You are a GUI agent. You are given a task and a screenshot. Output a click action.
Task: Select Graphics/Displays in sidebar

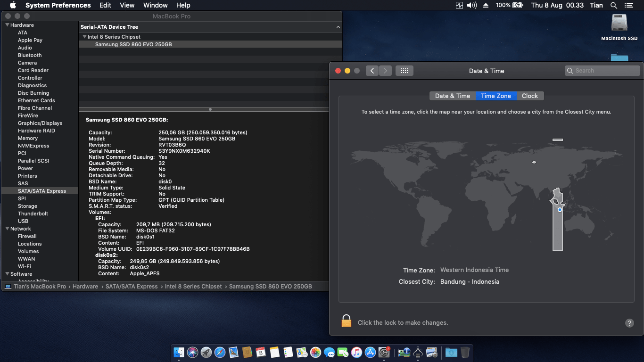coord(40,123)
